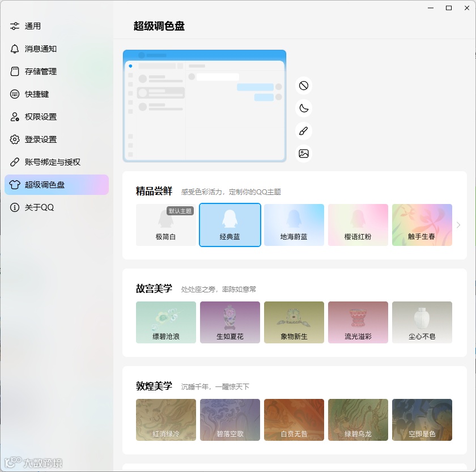Apply the 红消绿冷 Dunhuang theme
Viewport: 476px width, 472px height.
(165, 420)
